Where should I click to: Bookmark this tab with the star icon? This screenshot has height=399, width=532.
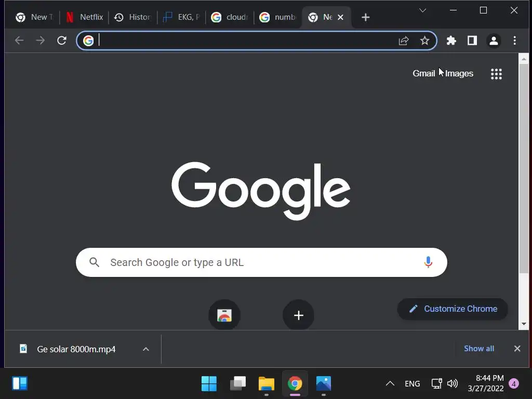coord(424,41)
